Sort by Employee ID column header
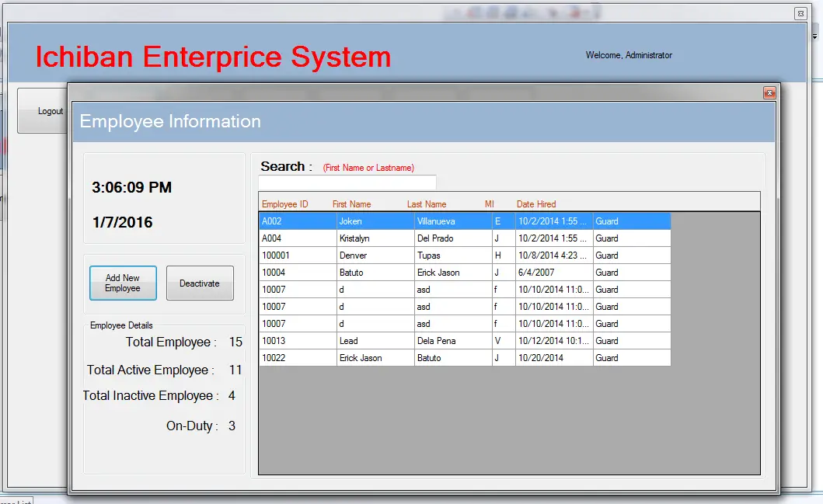Image resolution: width=823 pixels, height=504 pixels. [x=285, y=204]
